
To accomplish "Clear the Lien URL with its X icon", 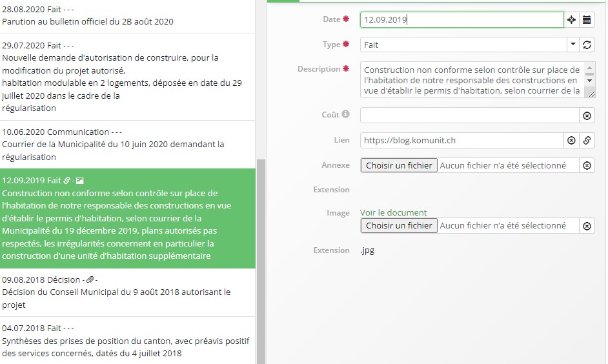I will click(571, 140).
